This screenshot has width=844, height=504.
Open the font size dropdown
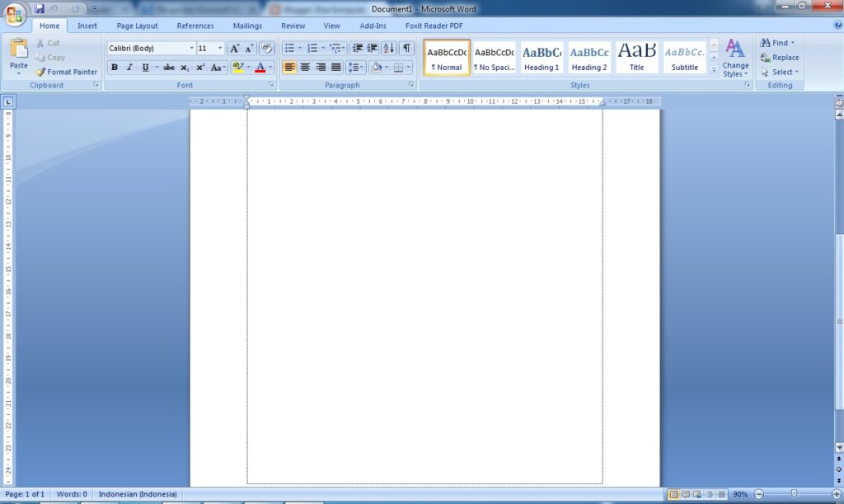219,49
